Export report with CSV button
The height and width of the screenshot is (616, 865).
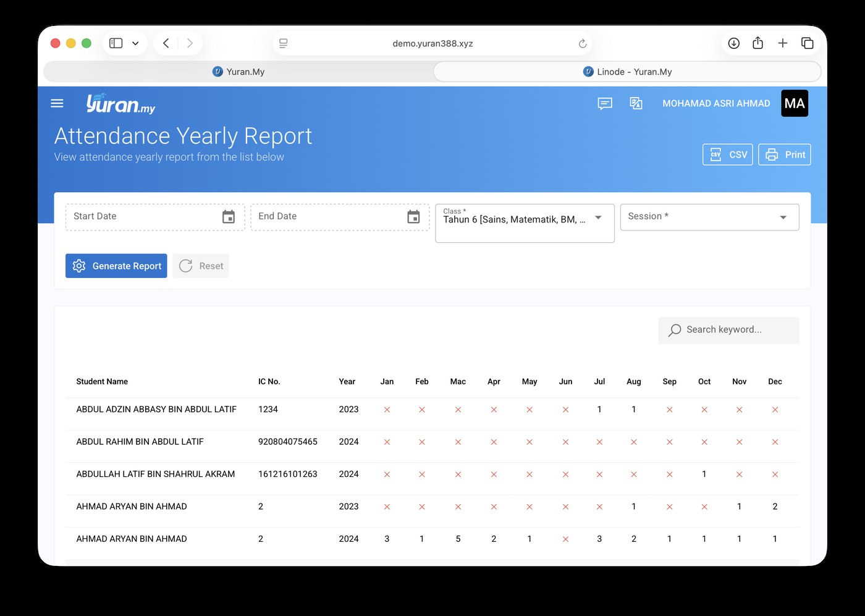[x=728, y=154]
